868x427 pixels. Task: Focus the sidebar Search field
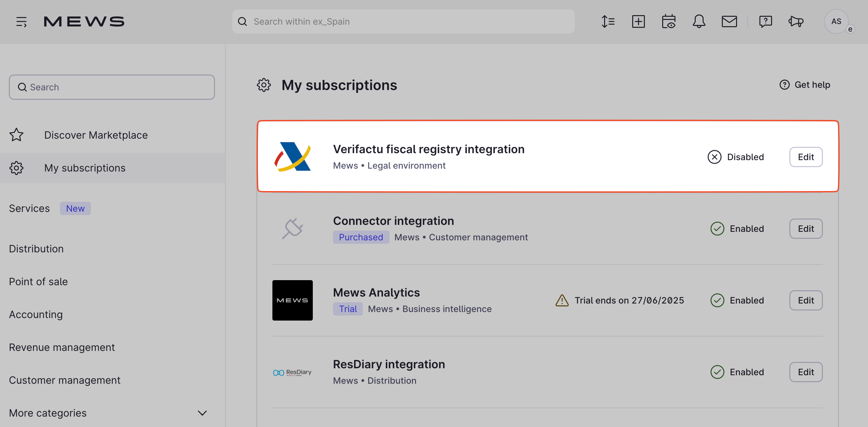112,87
